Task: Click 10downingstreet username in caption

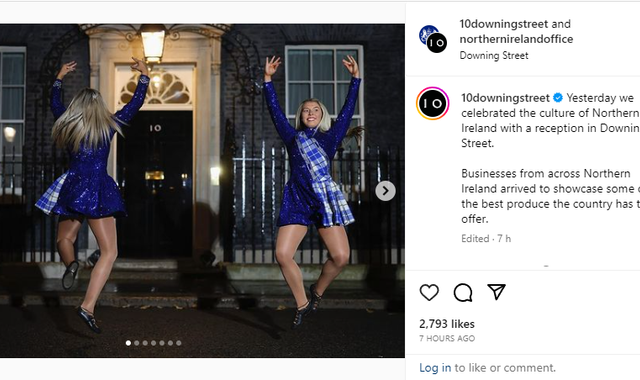Action: 505,98
